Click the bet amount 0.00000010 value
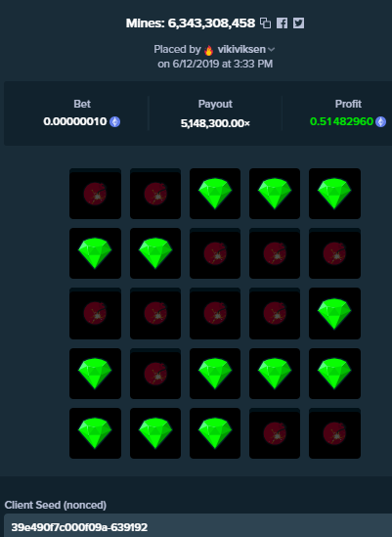392x537 pixels. point(75,121)
